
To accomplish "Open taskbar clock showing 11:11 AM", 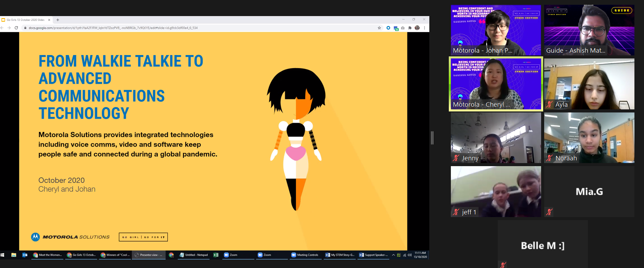I will pyautogui.click(x=420, y=255).
